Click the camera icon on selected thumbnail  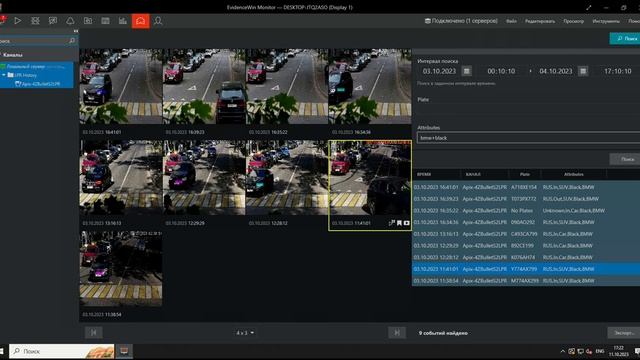407,223
